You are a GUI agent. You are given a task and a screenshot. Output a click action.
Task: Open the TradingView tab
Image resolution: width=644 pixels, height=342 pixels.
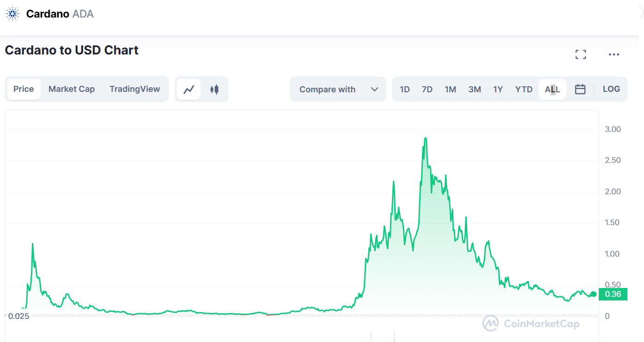tap(135, 89)
